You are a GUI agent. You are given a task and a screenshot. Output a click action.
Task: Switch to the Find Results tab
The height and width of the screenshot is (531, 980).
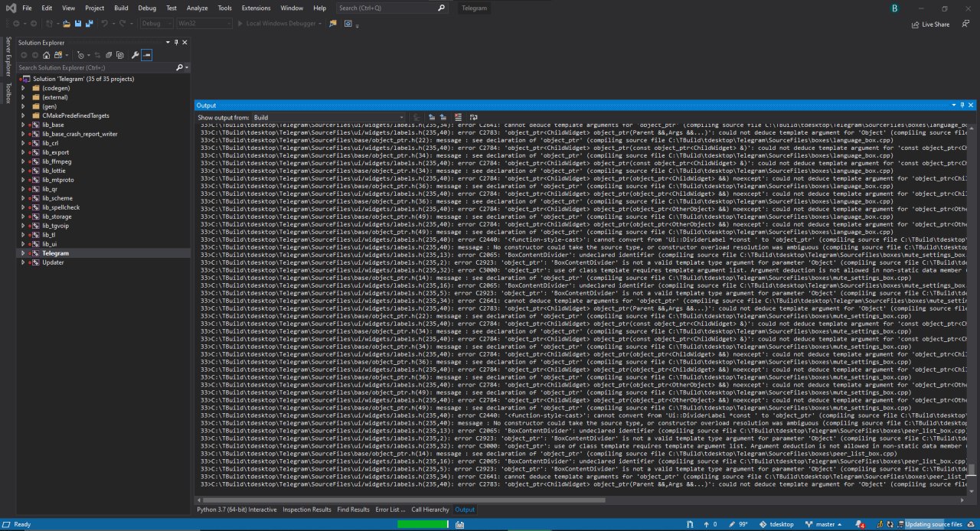click(353, 510)
